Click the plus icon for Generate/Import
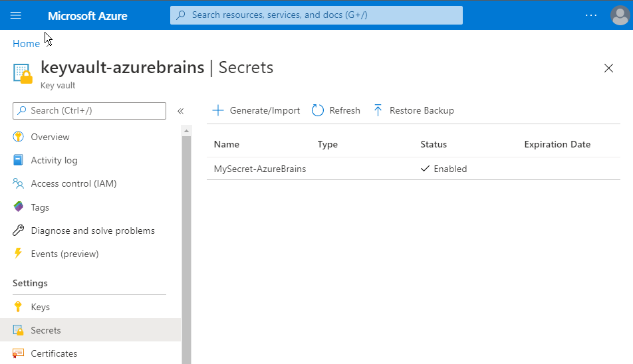The height and width of the screenshot is (364, 633). click(218, 110)
